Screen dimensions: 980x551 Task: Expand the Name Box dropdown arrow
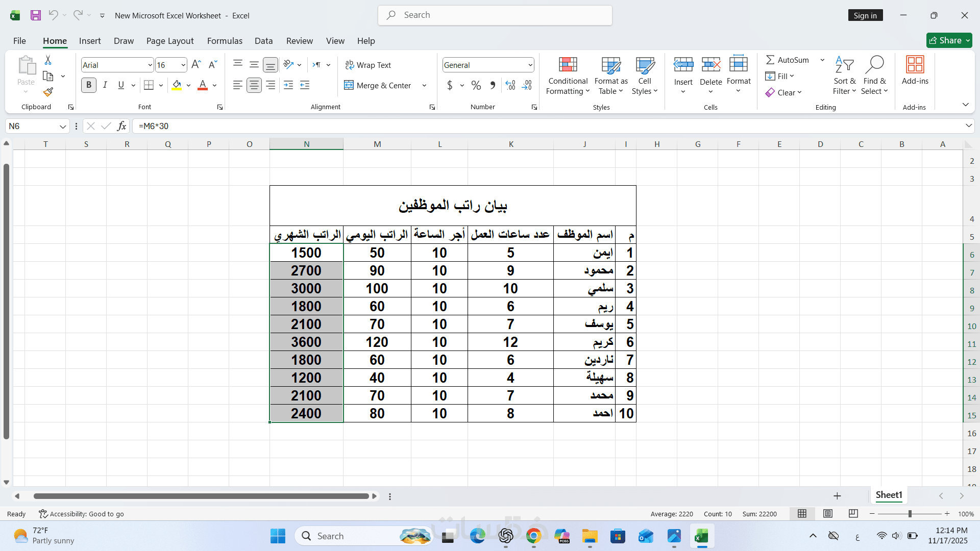coord(63,127)
